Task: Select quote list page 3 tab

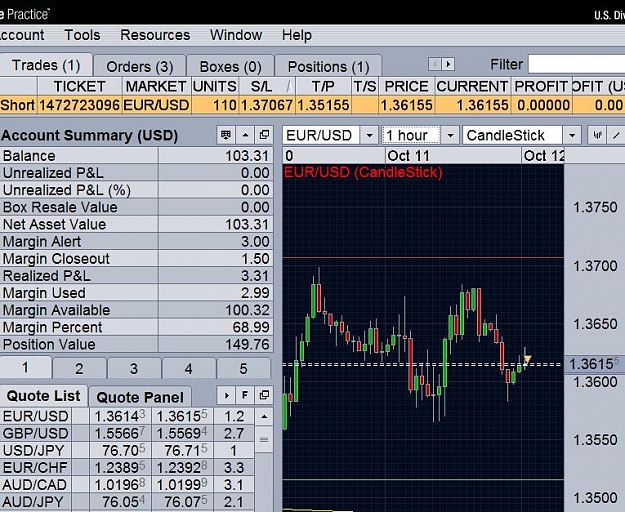Action: click(x=134, y=369)
